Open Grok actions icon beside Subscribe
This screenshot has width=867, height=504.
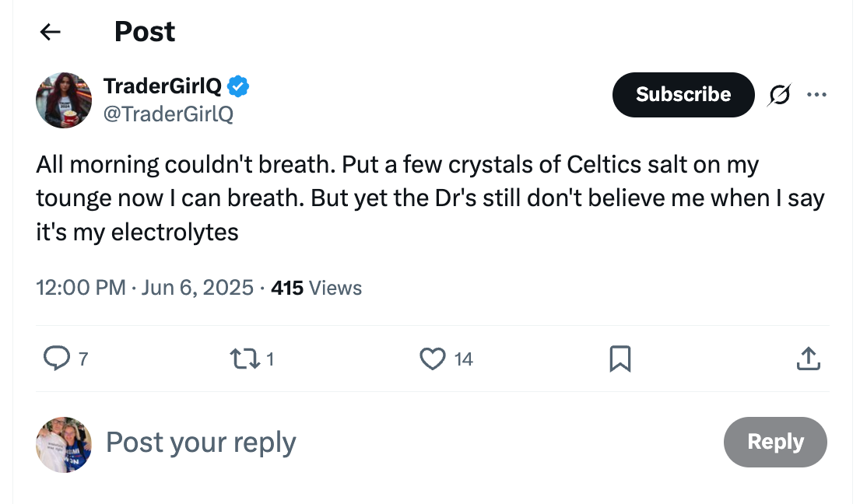(777, 95)
